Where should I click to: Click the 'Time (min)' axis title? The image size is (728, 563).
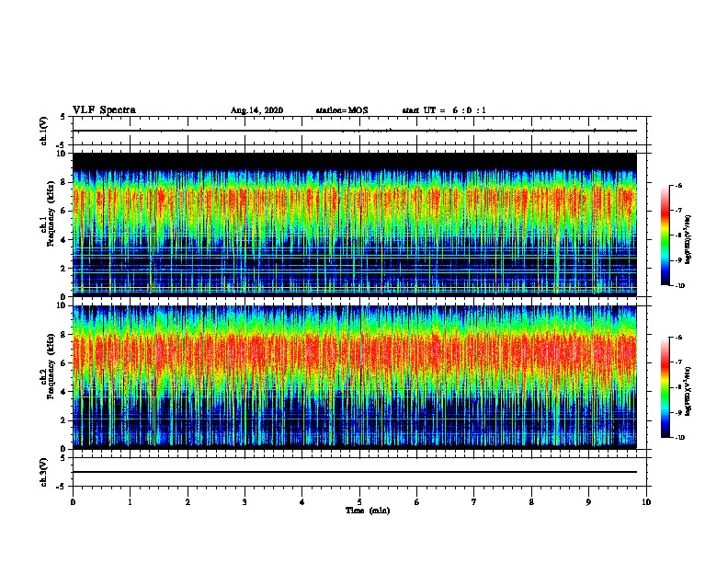tap(368, 511)
